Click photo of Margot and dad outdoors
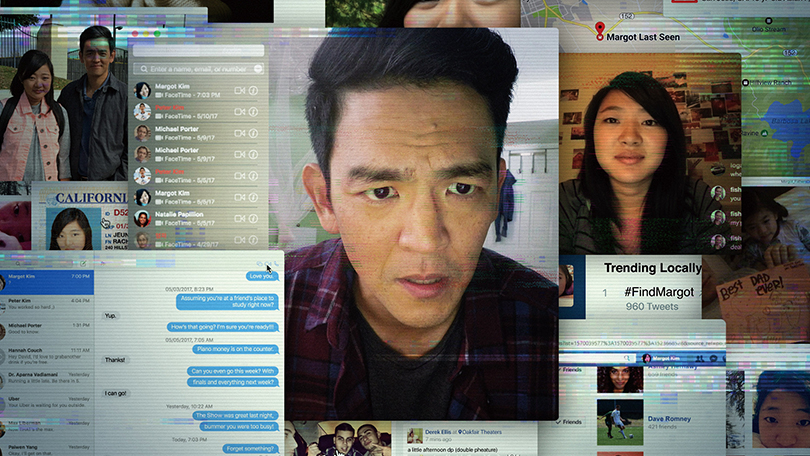The image size is (810, 456). coord(64,101)
